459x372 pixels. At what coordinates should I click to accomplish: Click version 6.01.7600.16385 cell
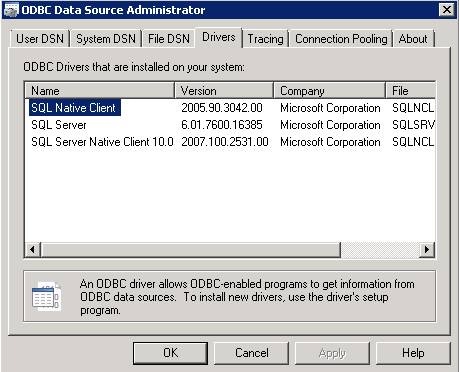tap(222, 125)
